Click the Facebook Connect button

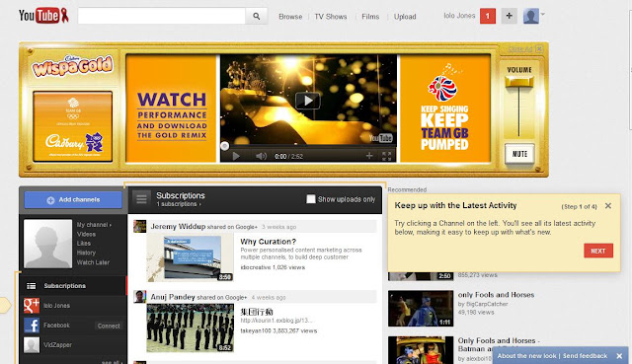pos(109,326)
